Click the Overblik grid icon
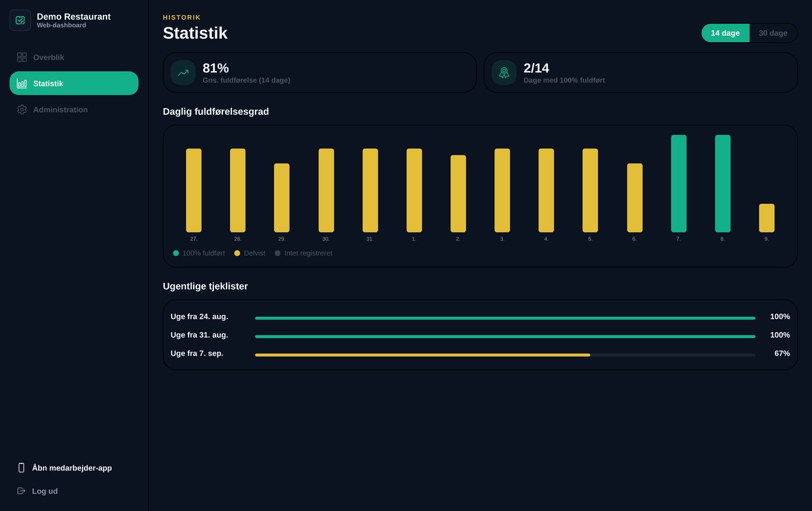This screenshot has height=511, width=812. [22, 57]
